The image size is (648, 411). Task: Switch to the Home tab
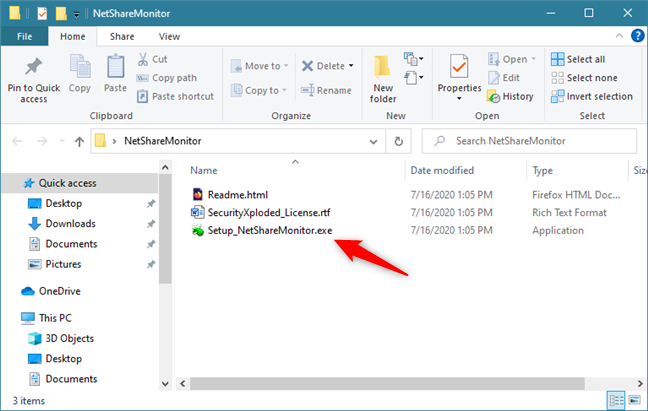[x=73, y=36]
